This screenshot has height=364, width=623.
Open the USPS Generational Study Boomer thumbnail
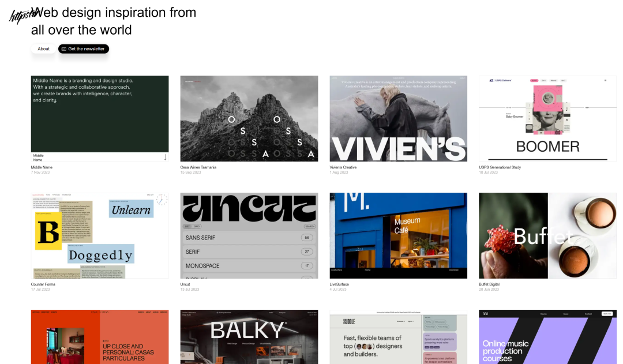[547, 118]
